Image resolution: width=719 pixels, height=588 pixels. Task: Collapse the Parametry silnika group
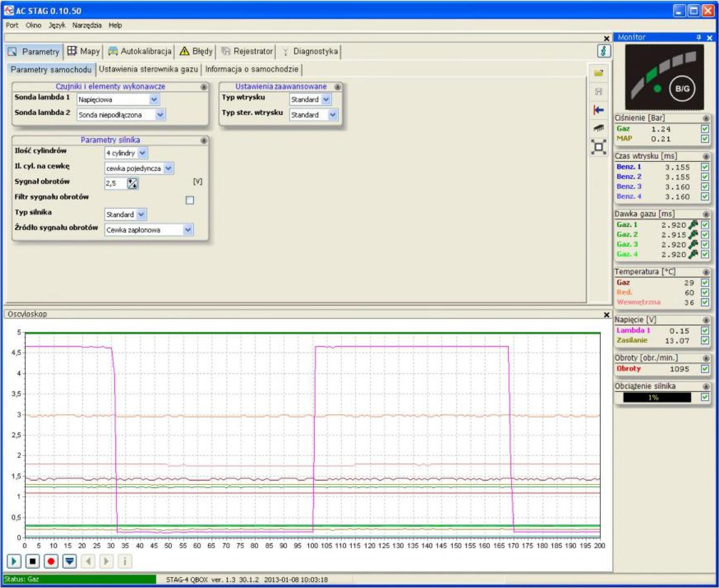[204, 140]
